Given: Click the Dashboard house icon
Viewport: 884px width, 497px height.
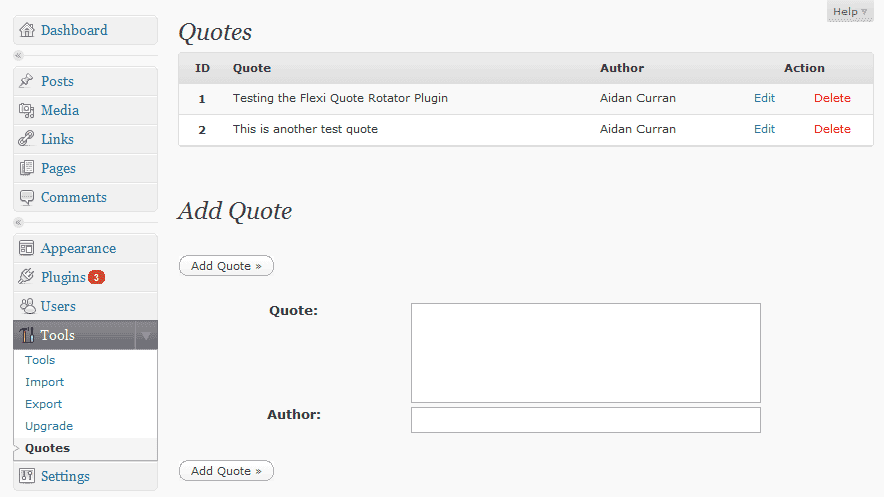Looking at the screenshot, I should [27, 31].
